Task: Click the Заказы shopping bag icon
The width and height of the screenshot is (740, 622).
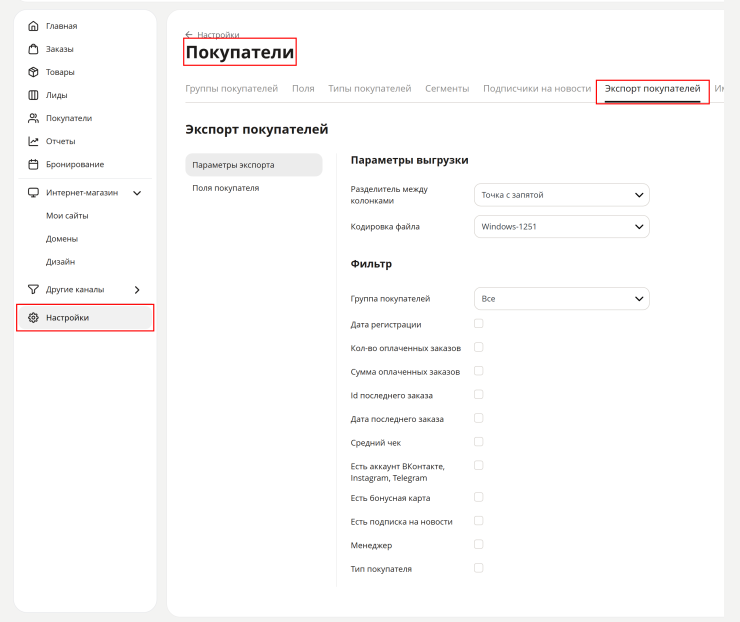Action: pyautogui.click(x=33, y=49)
